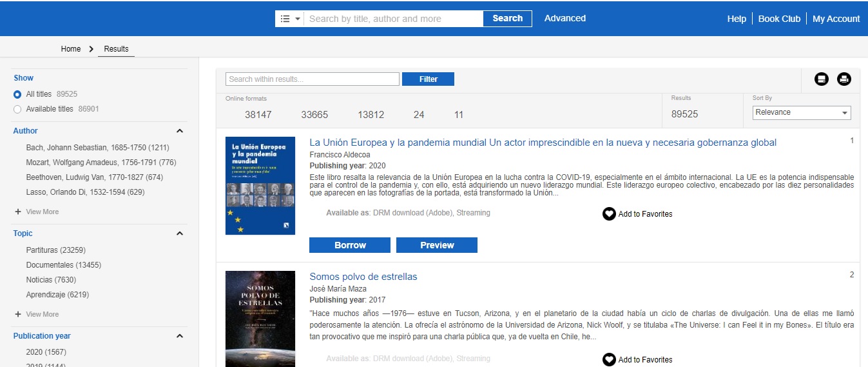Open the search type list icon
The width and height of the screenshot is (868, 367).
[285, 19]
